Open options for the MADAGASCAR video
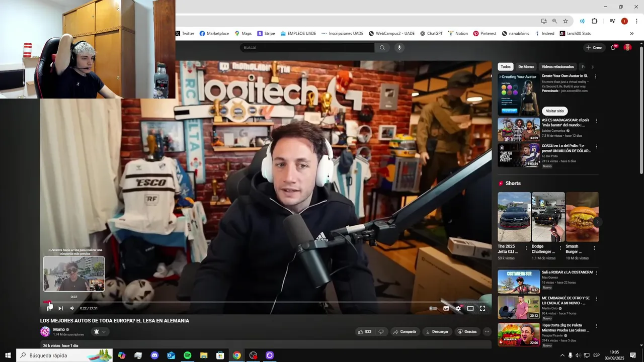The height and width of the screenshot is (362, 644). (597, 121)
